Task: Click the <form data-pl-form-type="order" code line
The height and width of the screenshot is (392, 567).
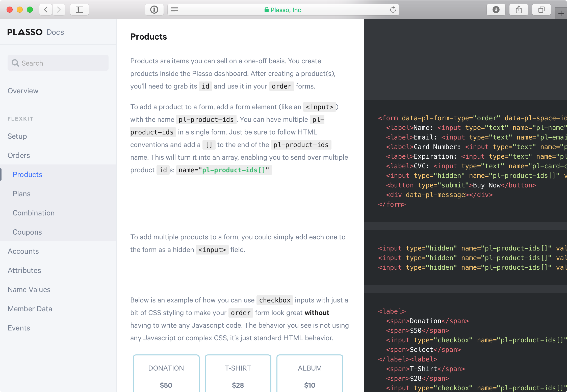Action: pos(472,118)
